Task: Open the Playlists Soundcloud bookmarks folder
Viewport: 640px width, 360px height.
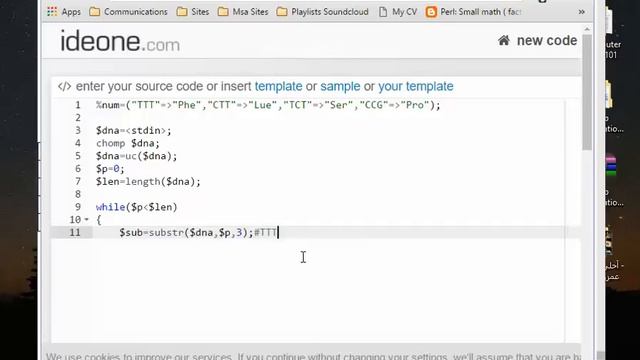Action: 322,12
